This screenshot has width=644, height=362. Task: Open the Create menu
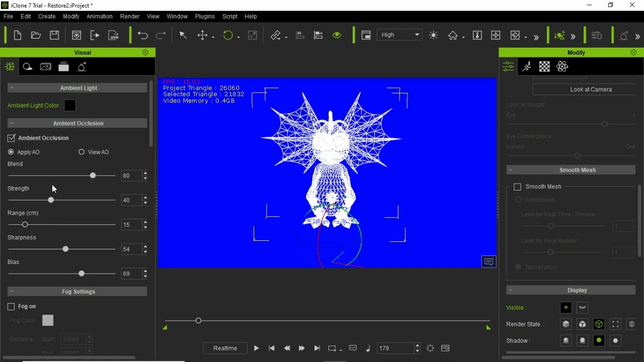coord(47,16)
